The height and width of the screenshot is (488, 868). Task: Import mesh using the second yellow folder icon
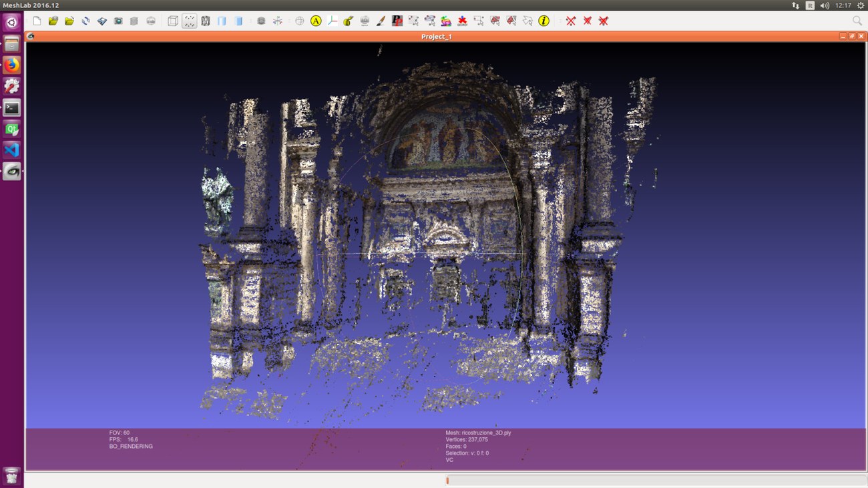click(69, 21)
